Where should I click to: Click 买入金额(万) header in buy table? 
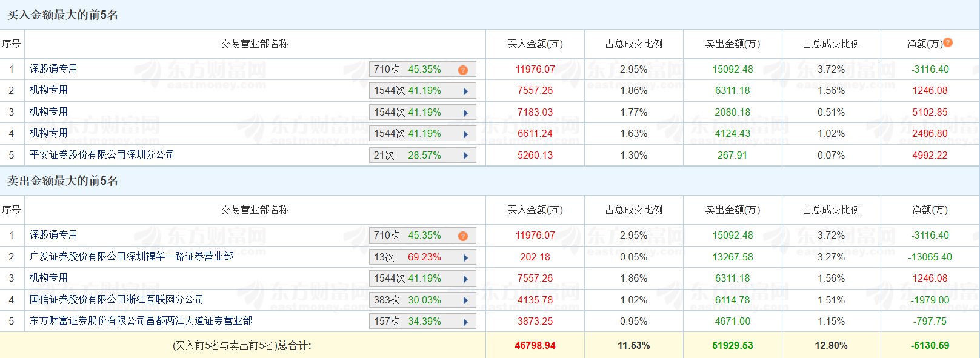coord(535,44)
